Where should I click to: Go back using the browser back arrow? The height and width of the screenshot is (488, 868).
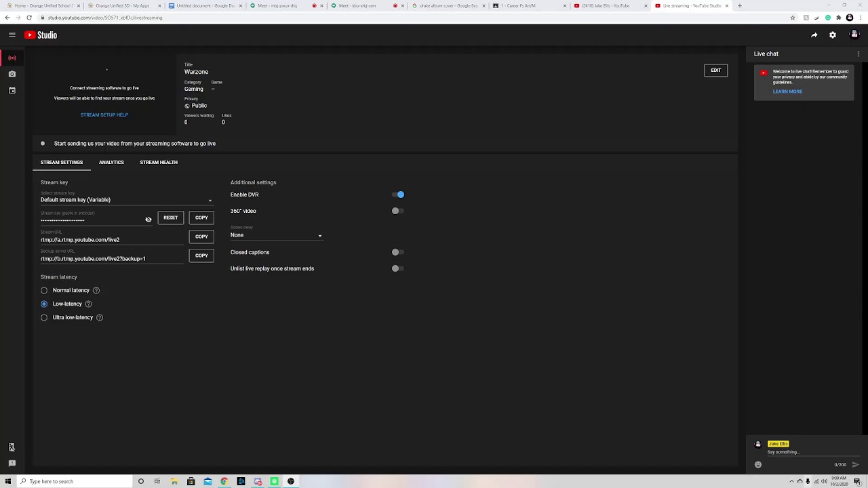click(7, 18)
